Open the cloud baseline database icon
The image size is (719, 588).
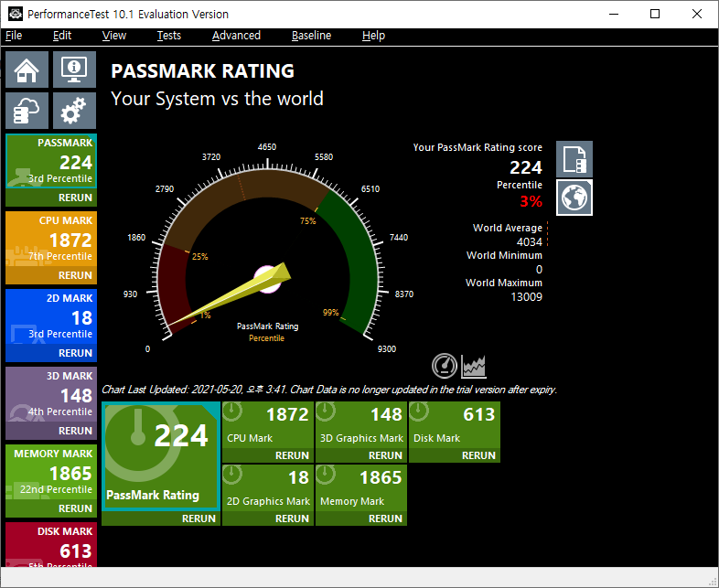(x=27, y=111)
